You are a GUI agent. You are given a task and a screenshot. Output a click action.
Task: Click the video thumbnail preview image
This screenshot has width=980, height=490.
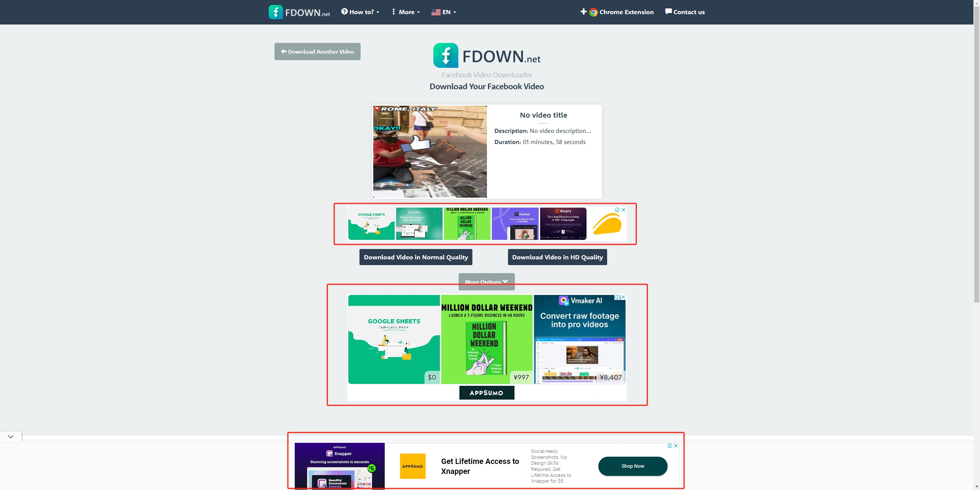[430, 151]
